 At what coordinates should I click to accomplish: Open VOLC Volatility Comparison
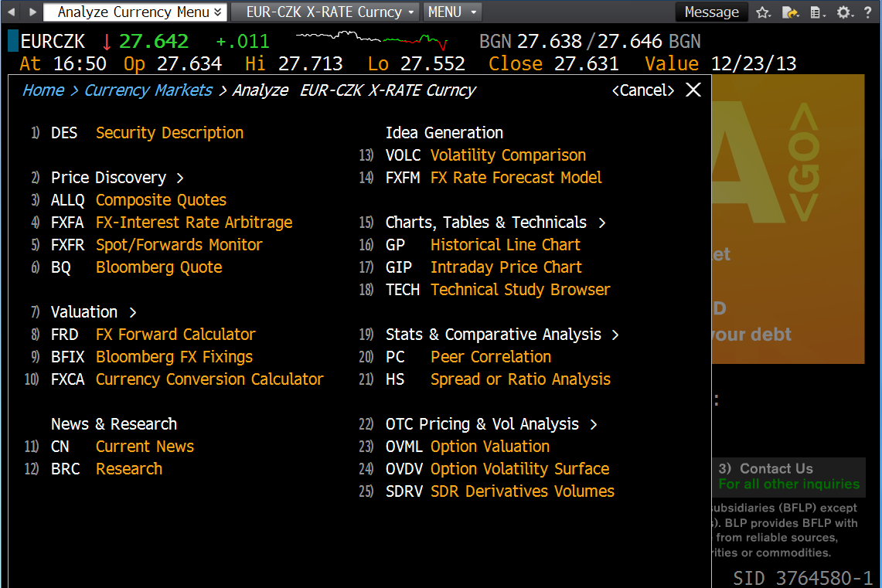click(x=473, y=155)
